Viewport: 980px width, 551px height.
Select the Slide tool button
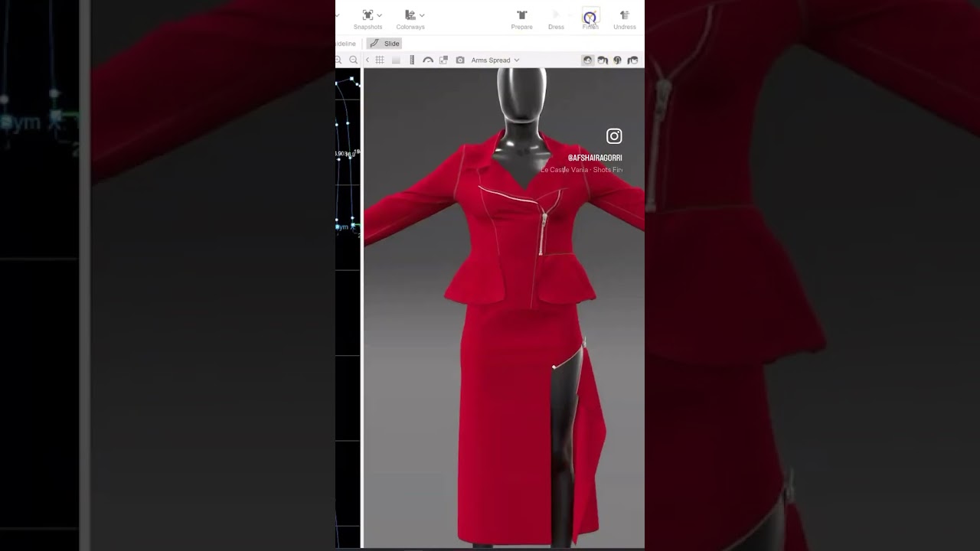coord(384,44)
